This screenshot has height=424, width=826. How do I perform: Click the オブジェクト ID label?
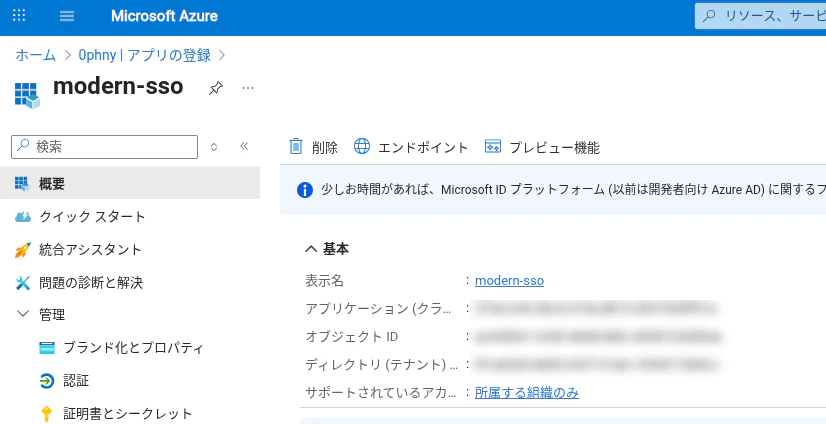coord(351,337)
